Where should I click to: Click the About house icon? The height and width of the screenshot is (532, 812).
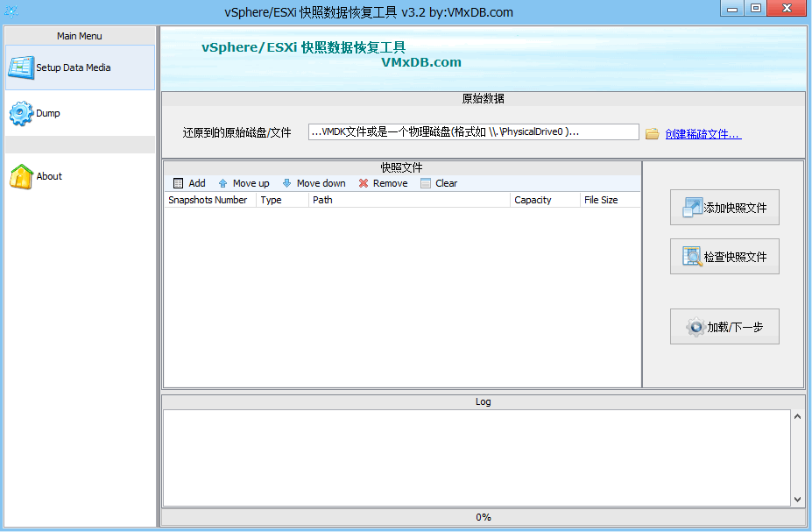click(x=21, y=176)
